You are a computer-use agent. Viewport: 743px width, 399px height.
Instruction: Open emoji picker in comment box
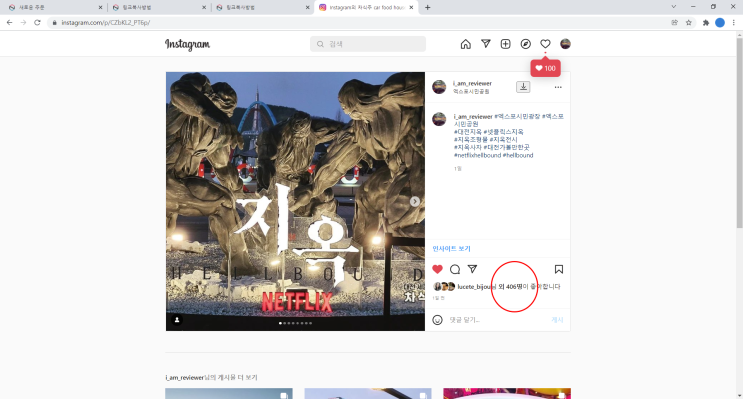[x=437, y=320]
